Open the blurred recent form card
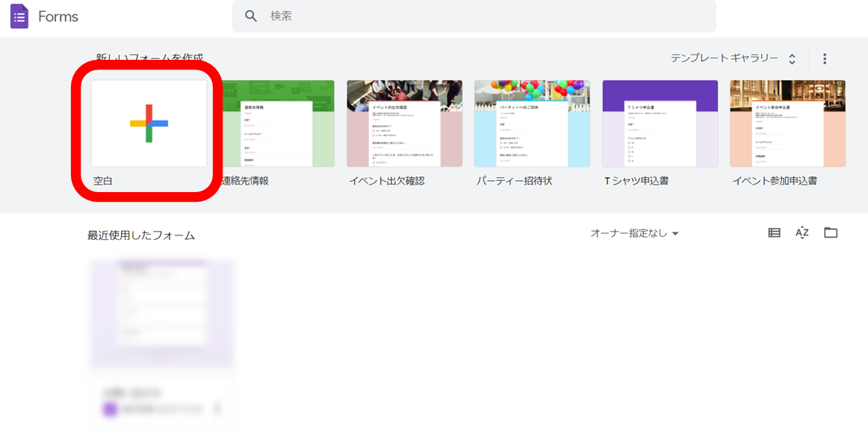Screen dimensions: 868x438 pyautogui.click(x=161, y=344)
